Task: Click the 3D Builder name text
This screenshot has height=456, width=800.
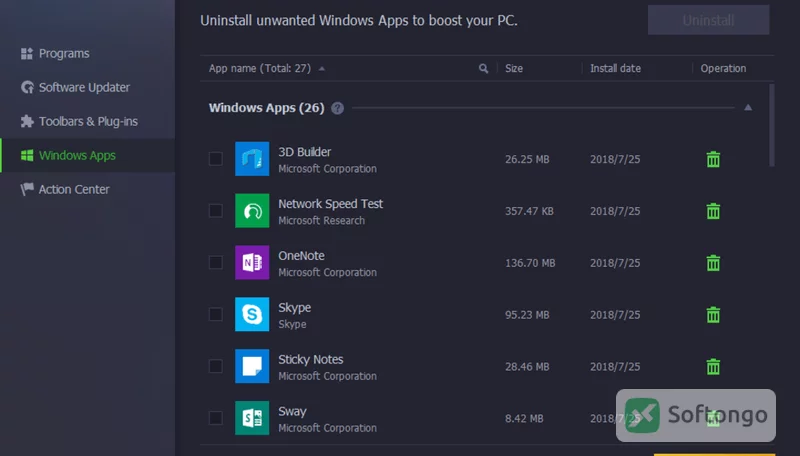Action: pyautogui.click(x=305, y=152)
